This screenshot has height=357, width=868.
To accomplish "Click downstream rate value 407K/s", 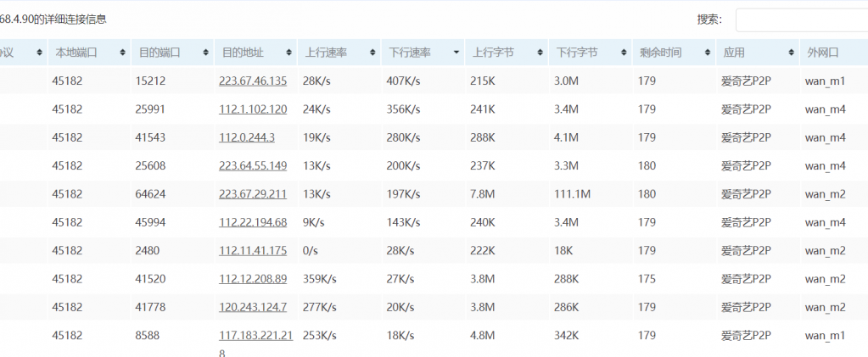I will [404, 81].
